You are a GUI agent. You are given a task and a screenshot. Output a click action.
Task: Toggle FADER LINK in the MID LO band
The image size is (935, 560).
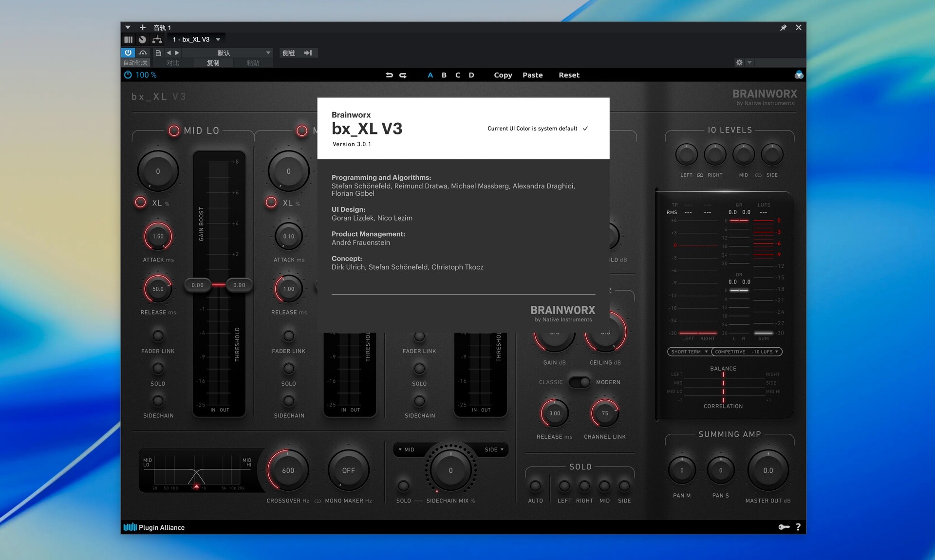click(158, 336)
